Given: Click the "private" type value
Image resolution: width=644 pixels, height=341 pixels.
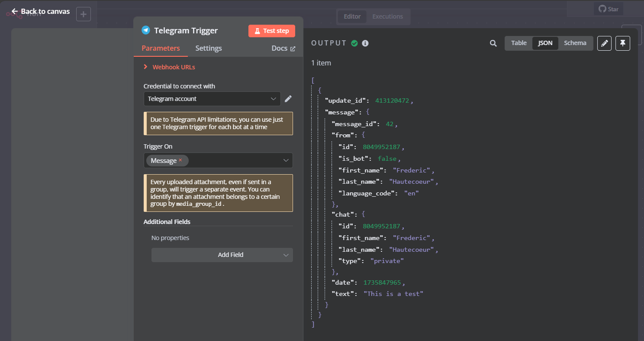Looking at the screenshot, I should tap(387, 261).
